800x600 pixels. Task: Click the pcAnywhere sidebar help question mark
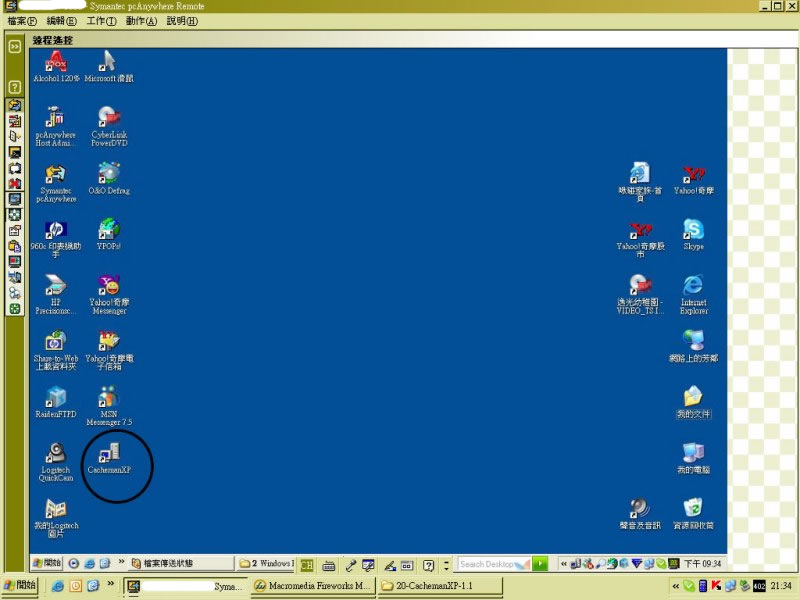point(15,87)
